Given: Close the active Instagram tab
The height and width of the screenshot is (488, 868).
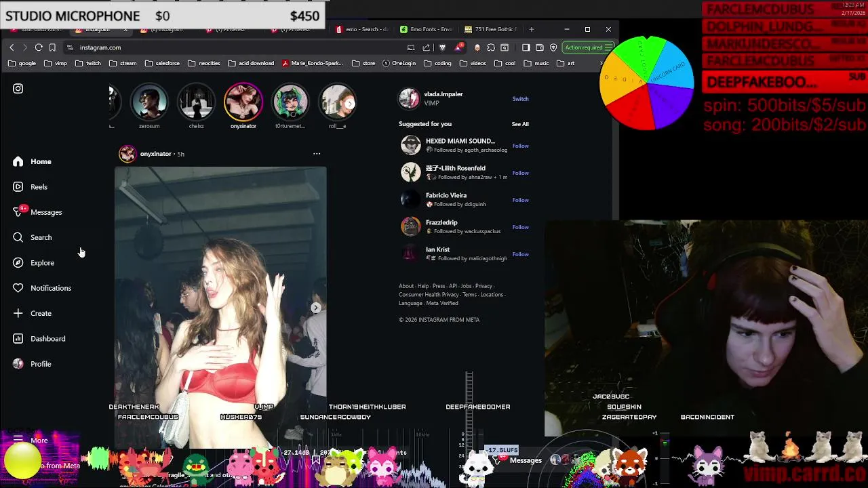Looking at the screenshot, I should [125, 29].
